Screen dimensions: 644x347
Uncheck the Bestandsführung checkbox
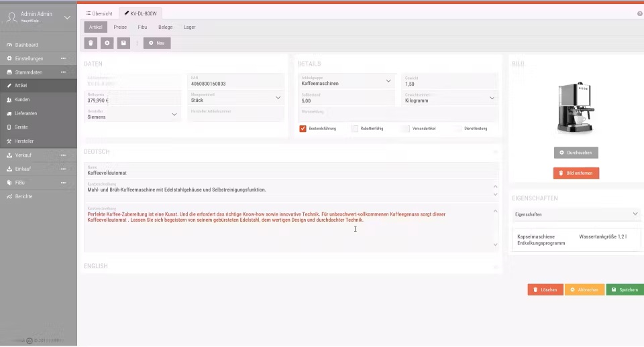[303, 129]
